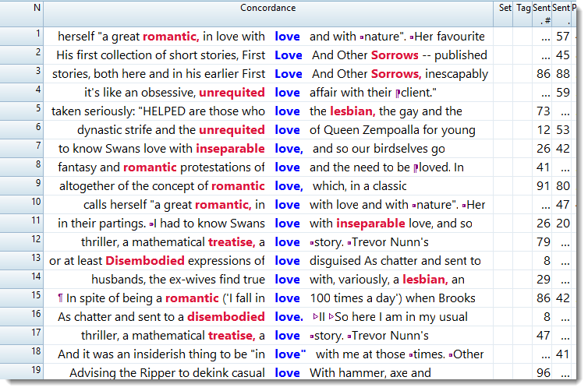
Task: Click right context 'with inseparable love, and so'
Action: point(391,224)
